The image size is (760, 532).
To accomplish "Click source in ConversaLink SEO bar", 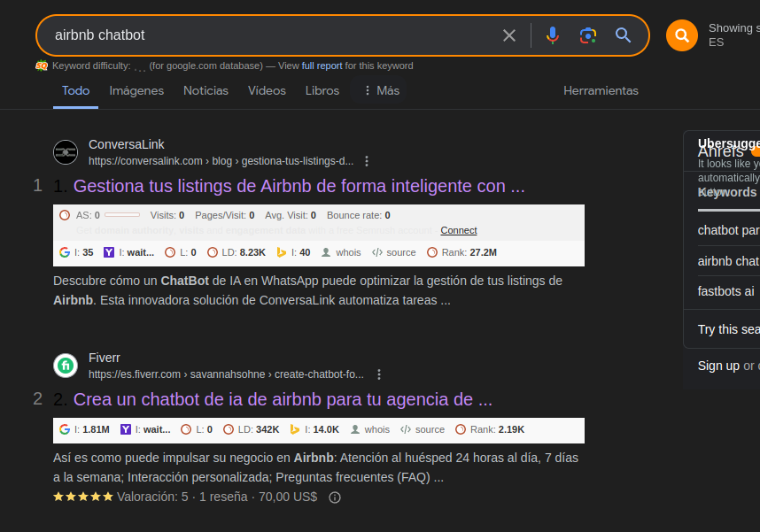I will point(394,252).
